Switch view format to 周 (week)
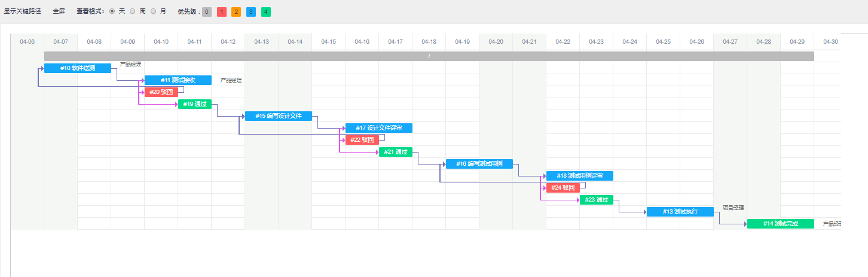 pos(133,11)
